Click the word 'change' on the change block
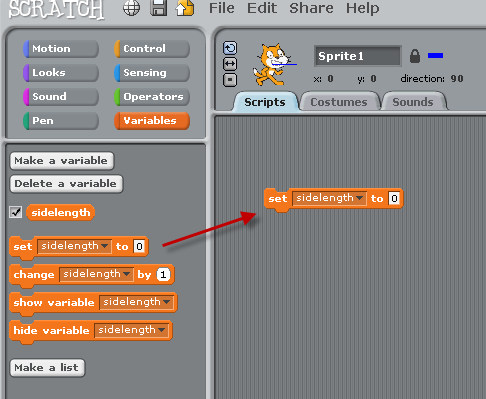Image resolution: width=486 pixels, height=399 pixels. (x=34, y=275)
